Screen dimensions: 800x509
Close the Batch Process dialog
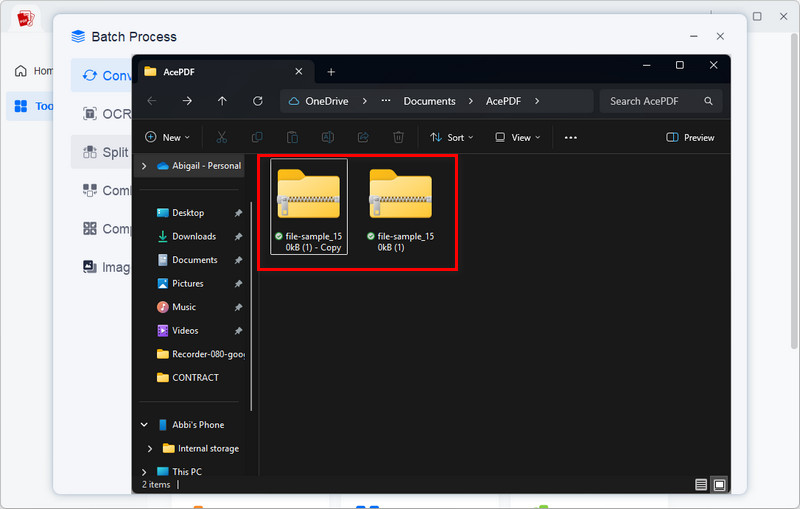[720, 36]
